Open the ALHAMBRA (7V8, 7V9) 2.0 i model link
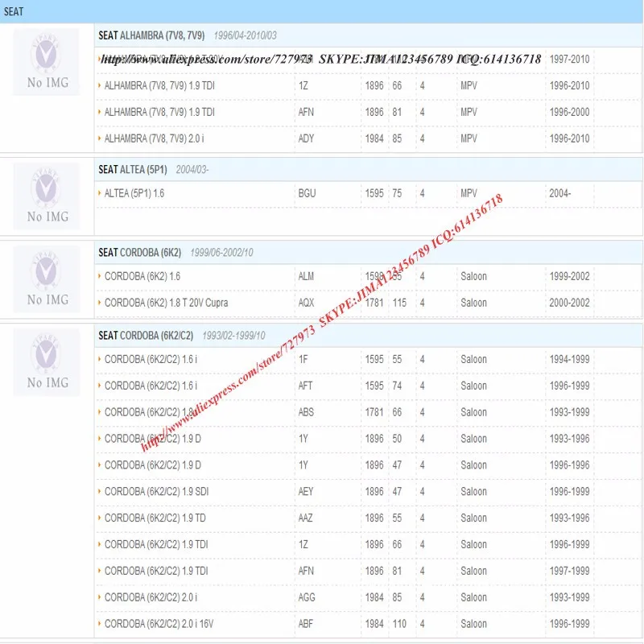The image size is (644, 644). point(154,138)
